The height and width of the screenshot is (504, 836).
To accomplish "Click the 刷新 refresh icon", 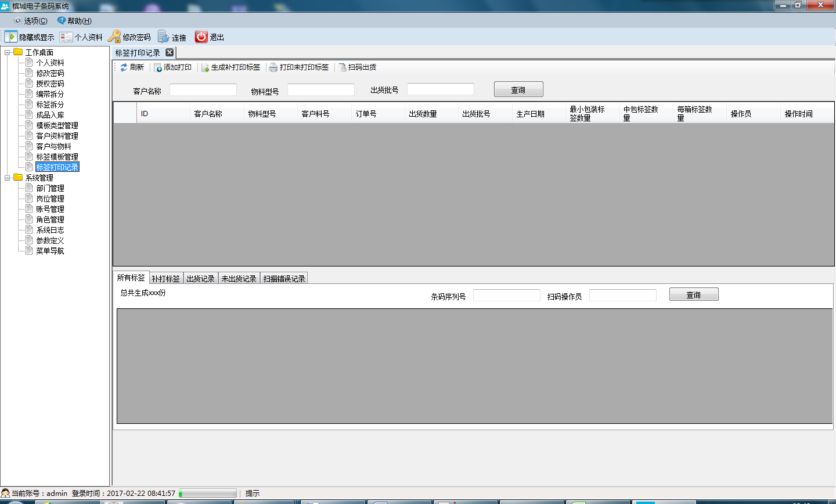I will click(124, 67).
